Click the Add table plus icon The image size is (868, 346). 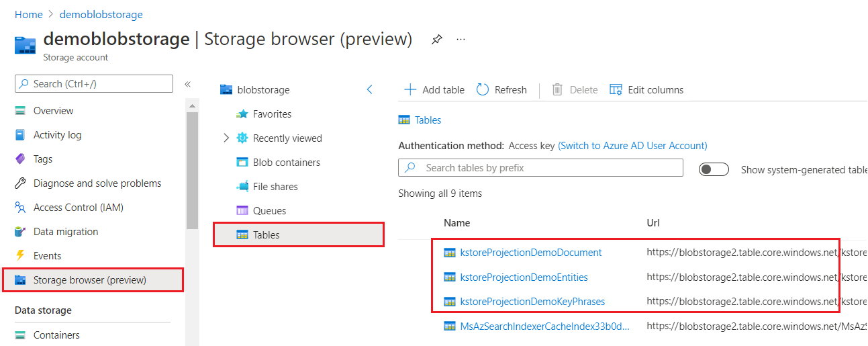pos(409,89)
